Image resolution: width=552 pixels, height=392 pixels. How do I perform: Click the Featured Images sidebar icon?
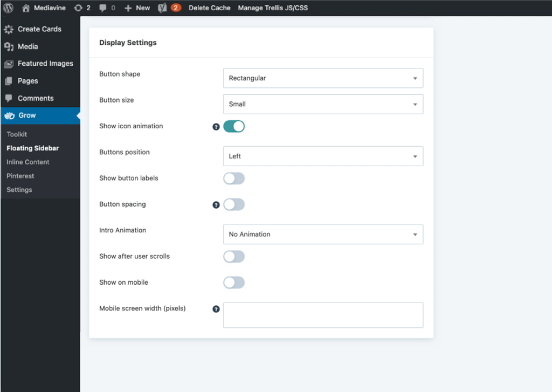coord(9,64)
